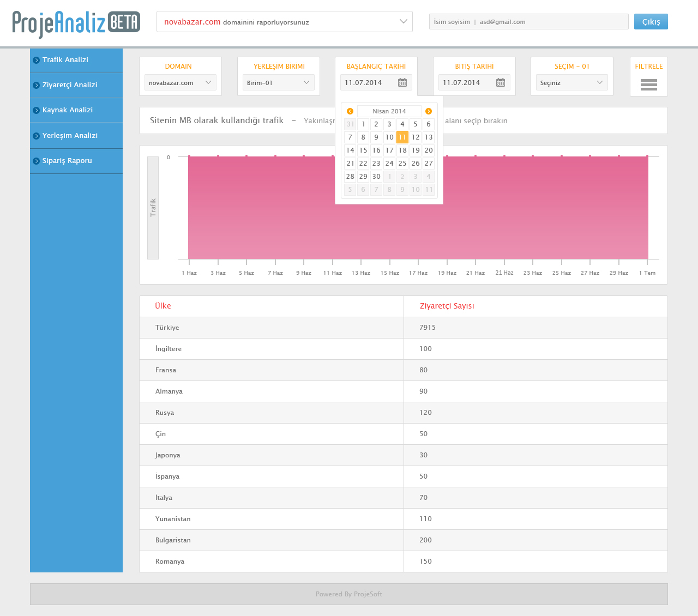Pick the highlighted day 11 in calendar
This screenshot has height=616, width=698.
coord(402,137)
